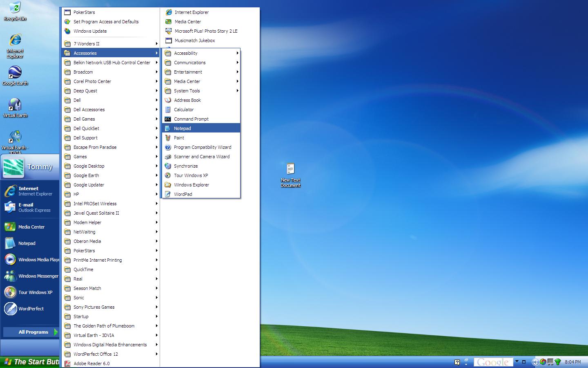Click the Program Compatibility Wizard icon
This screenshot has width=588, height=368.
click(168, 147)
